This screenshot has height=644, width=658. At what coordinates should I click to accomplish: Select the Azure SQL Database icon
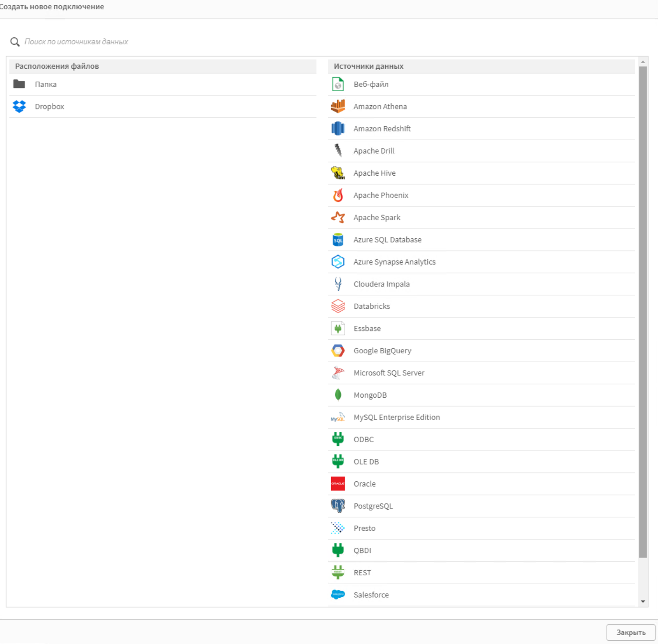point(338,240)
